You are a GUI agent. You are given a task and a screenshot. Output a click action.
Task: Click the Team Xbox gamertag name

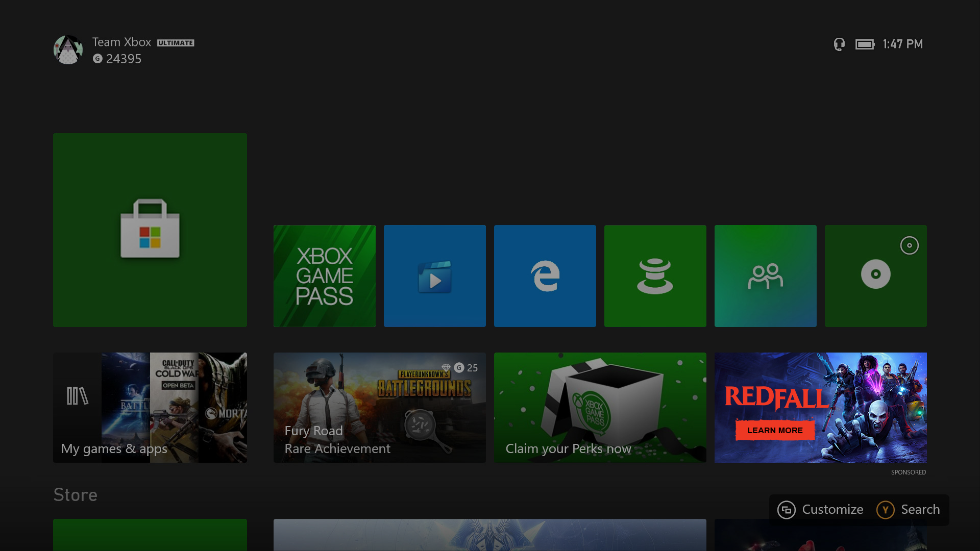tap(121, 42)
